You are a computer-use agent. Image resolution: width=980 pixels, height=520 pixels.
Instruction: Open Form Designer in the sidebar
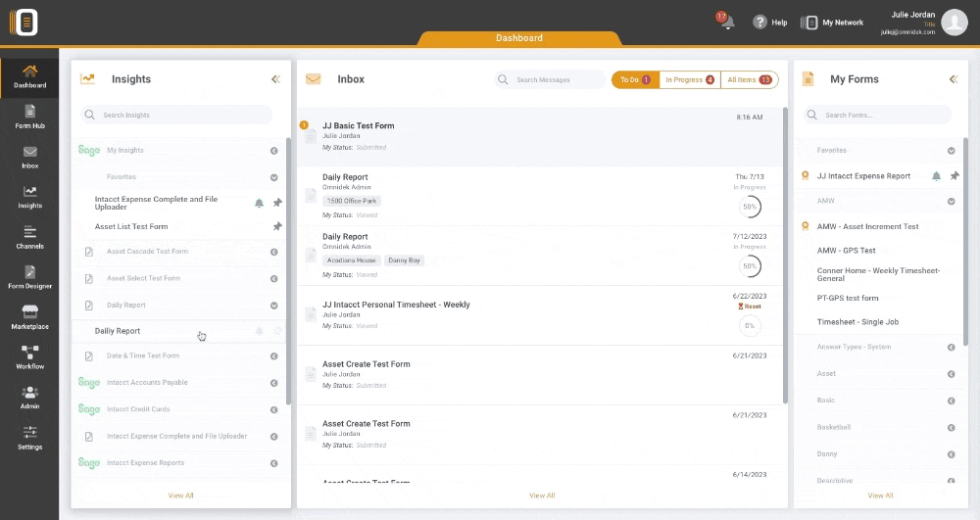[29, 277]
